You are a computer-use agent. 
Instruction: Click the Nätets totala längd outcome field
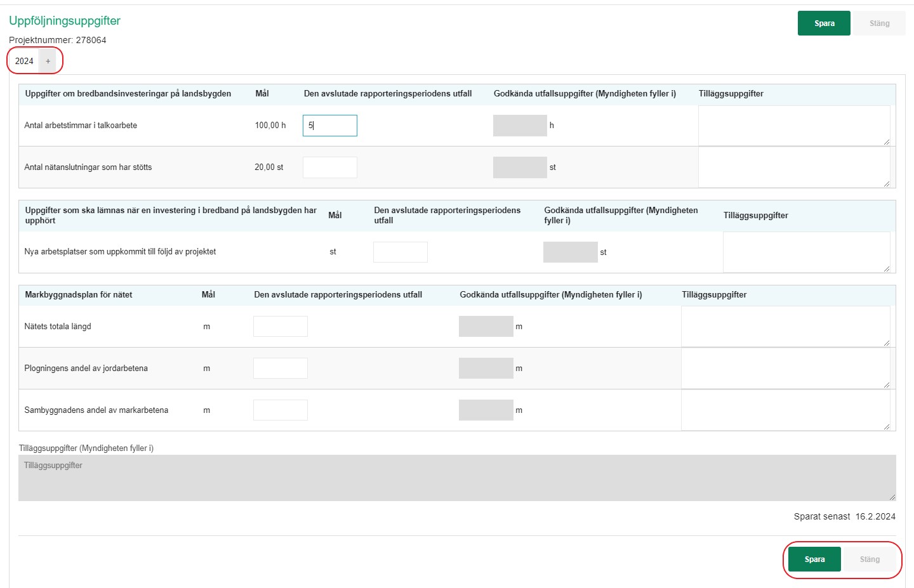[x=281, y=326]
